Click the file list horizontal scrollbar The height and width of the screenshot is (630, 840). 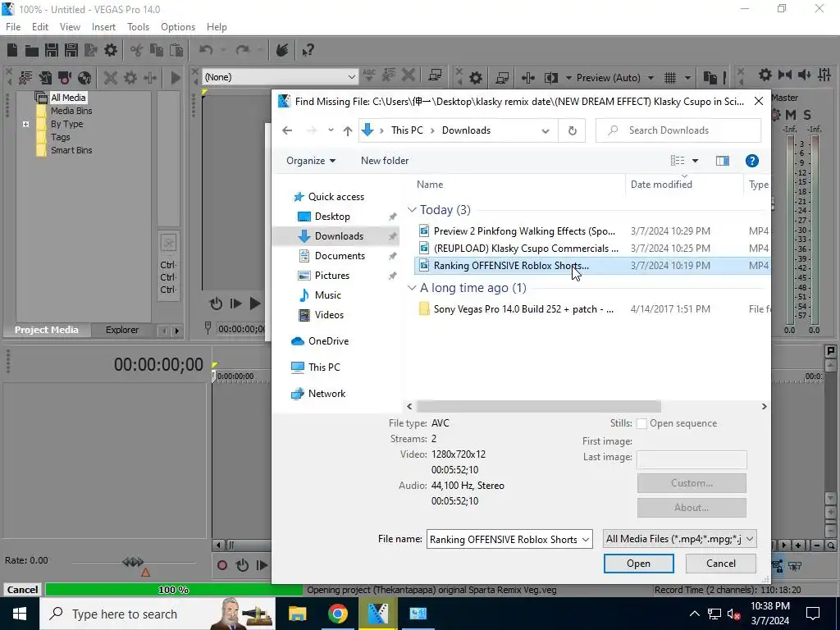click(x=538, y=407)
